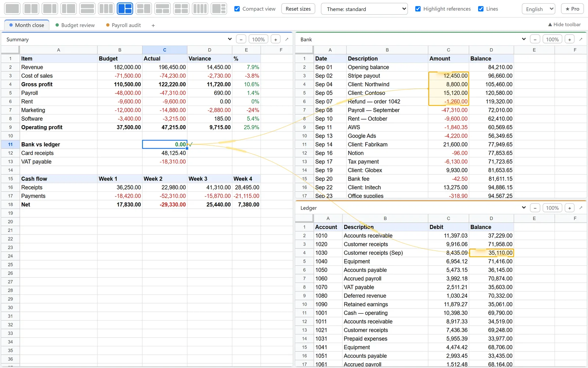The height and width of the screenshot is (368, 588).
Task: Toggle the Highlight references checkbox
Action: tap(418, 9)
